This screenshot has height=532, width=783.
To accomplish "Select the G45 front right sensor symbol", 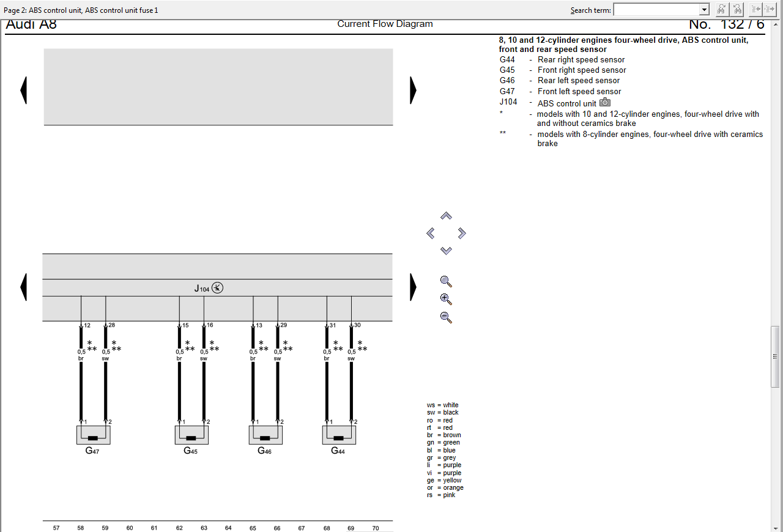I will [x=191, y=435].
